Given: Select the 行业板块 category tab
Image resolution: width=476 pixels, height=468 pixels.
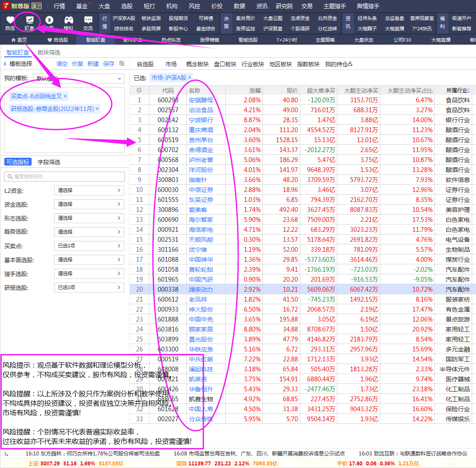Looking at the screenshot, I should coord(253,64).
